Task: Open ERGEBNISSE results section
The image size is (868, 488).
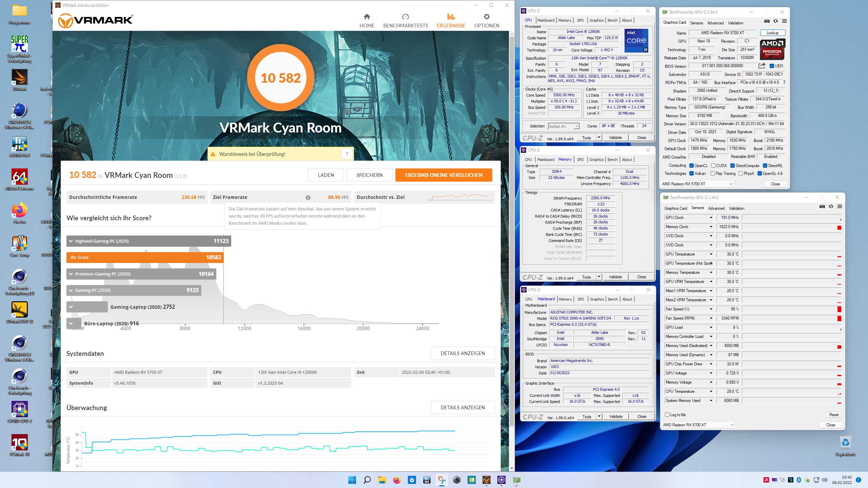Action: (x=451, y=21)
